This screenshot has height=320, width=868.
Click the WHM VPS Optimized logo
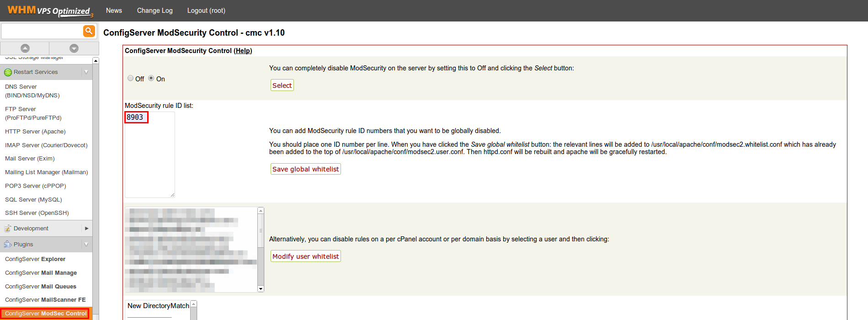tap(50, 11)
